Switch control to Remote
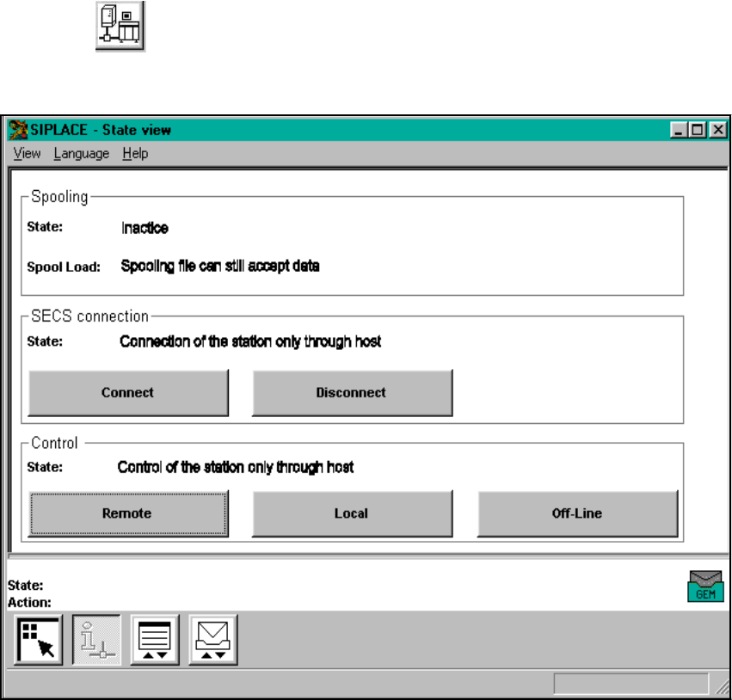This screenshot has width=732, height=700. click(128, 513)
